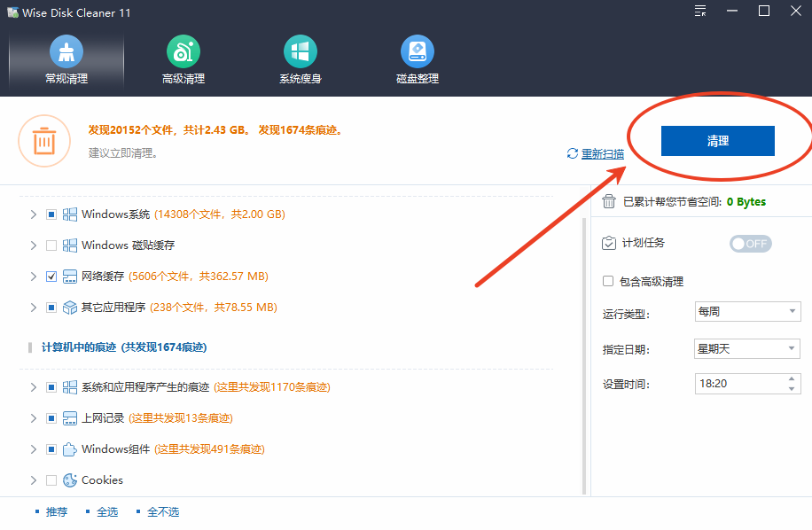The image size is (812, 530).
Task: Click the 其它应用程序 cube icon
Action: click(x=70, y=308)
